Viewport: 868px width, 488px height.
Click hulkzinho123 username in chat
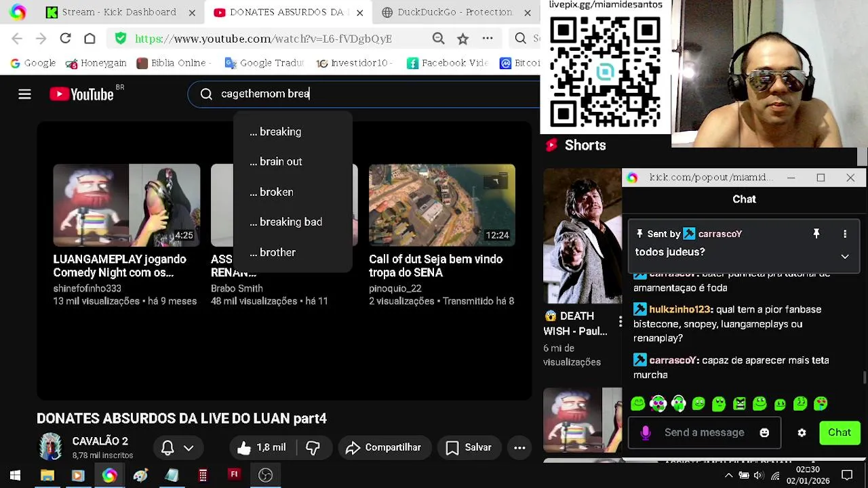coord(680,309)
